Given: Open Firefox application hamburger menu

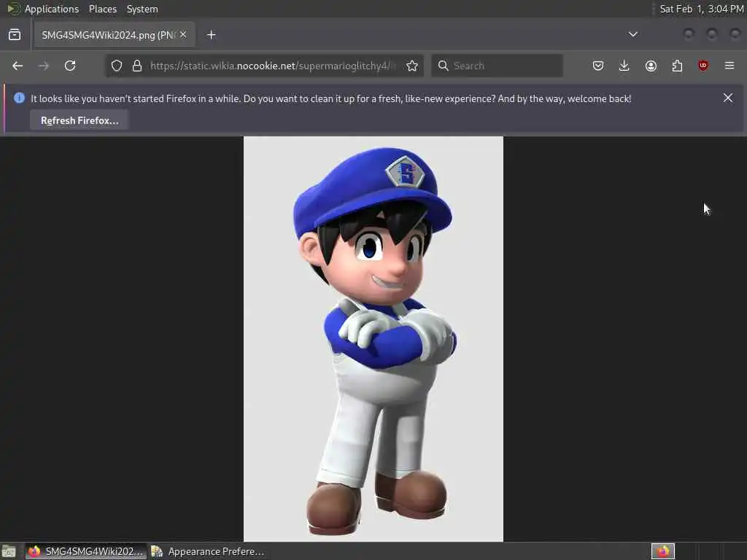Looking at the screenshot, I should (729, 66).
